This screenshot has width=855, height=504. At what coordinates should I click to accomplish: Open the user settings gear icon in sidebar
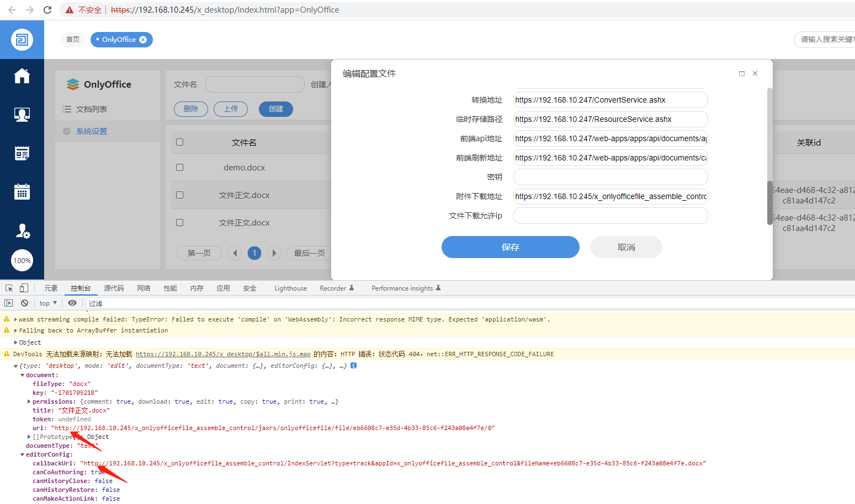point(22,230)
